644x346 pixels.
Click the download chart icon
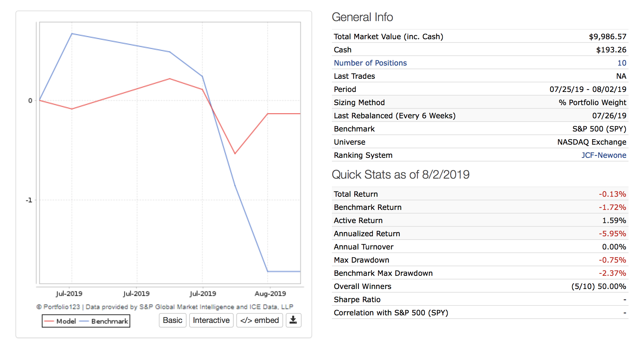(293, 320)
